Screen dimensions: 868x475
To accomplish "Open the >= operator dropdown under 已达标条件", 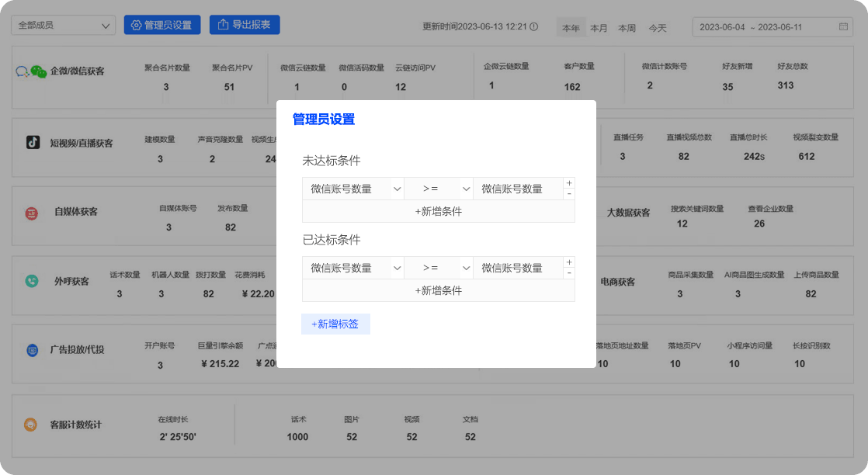I will pyautogui.click(x=439, y=268).
